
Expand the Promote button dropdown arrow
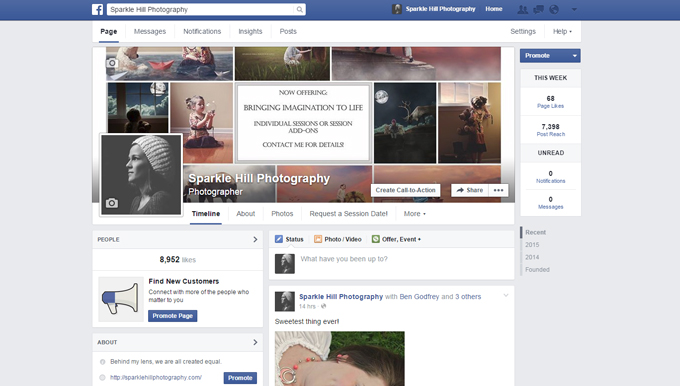click(575, 56)
